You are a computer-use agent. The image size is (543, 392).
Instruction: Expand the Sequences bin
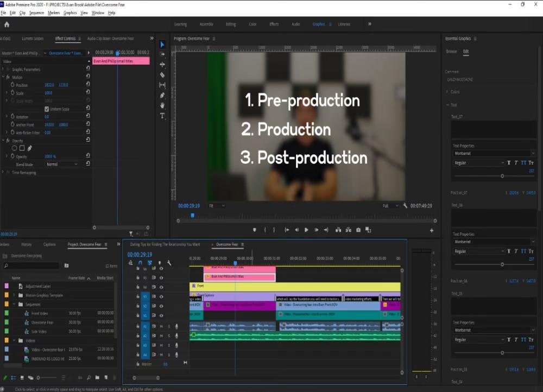tap(14, 305)
